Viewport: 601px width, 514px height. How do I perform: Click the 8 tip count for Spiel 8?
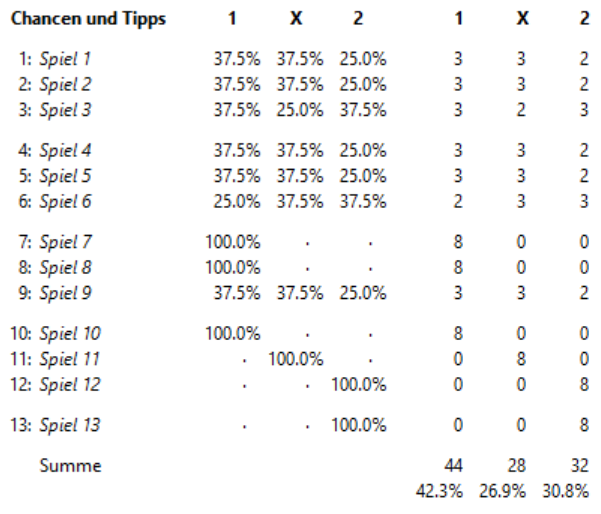click(458, 268)
